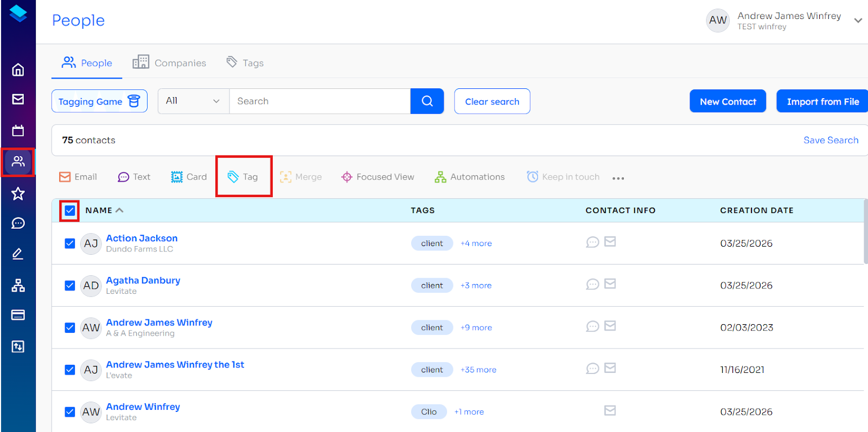This screenshot has width=868, height=432.
Task: Click envelope icon in Andrew Winfrey row
Action: pos(610,411)
